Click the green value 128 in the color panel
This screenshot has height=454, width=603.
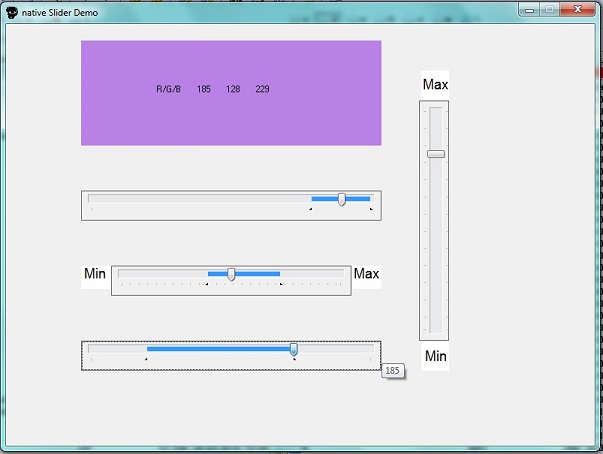tap(233, 90)
